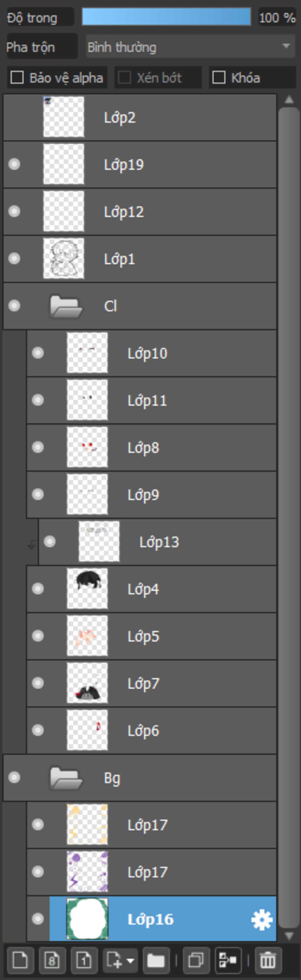Collapse the Bg layer folder

point(66,778)
